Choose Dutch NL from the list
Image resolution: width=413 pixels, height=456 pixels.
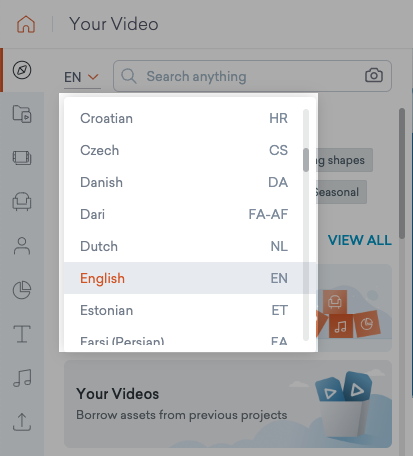click(184, 246)
